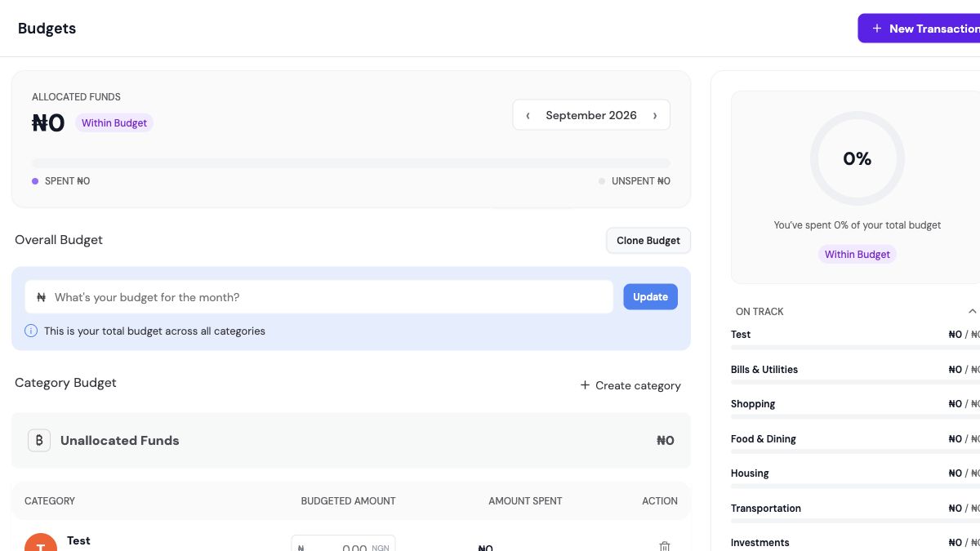Select Investments in On Track list

coord(760,543)
